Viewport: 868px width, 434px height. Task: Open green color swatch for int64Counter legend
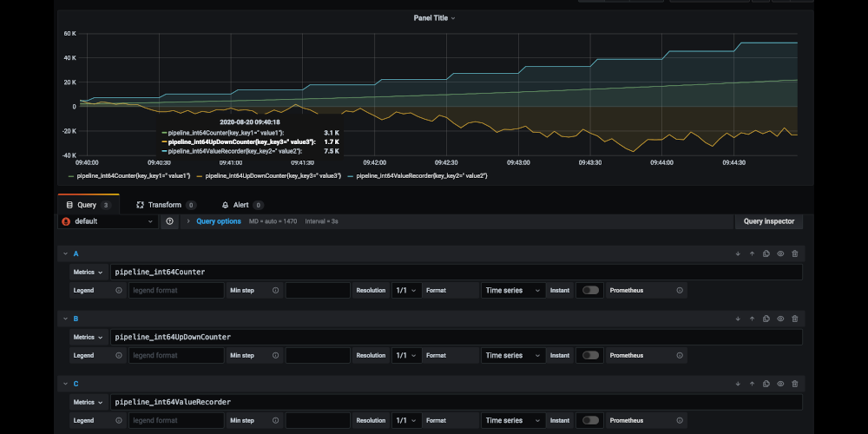[71, 176]
